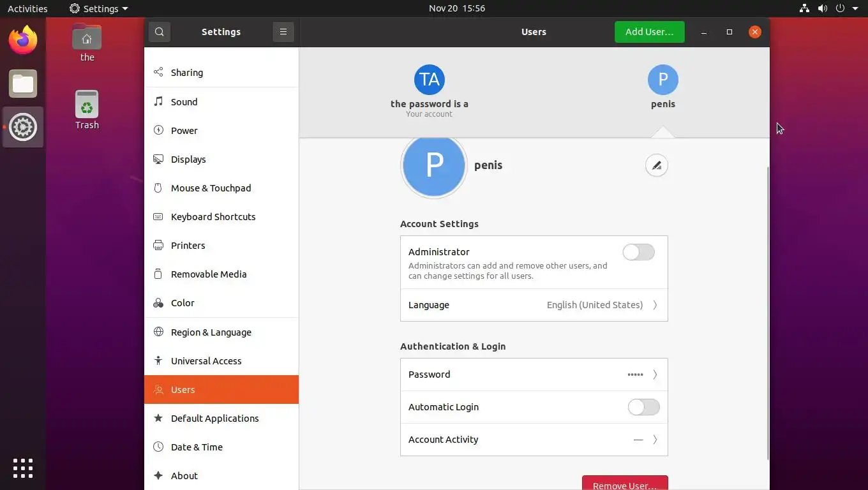Click the About icon in the sidebar
This screenshot has height=490, width=868.
pos(158,475)
